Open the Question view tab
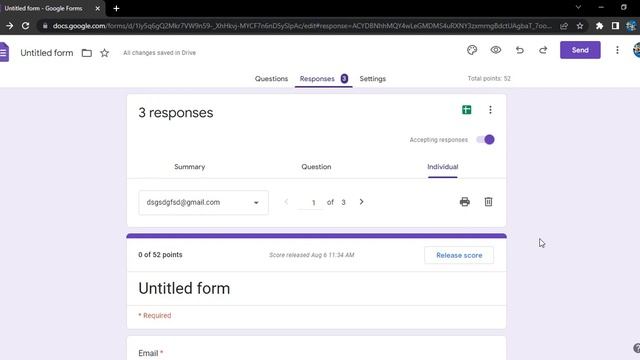This screenshot has width=640, height=360. [316, 167]
